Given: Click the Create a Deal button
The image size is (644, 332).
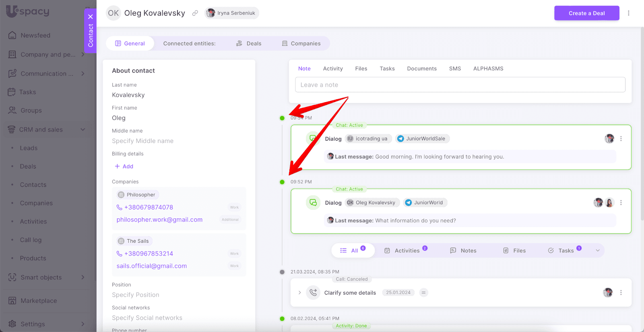Looking at the screenshot, I should point(586,13).
